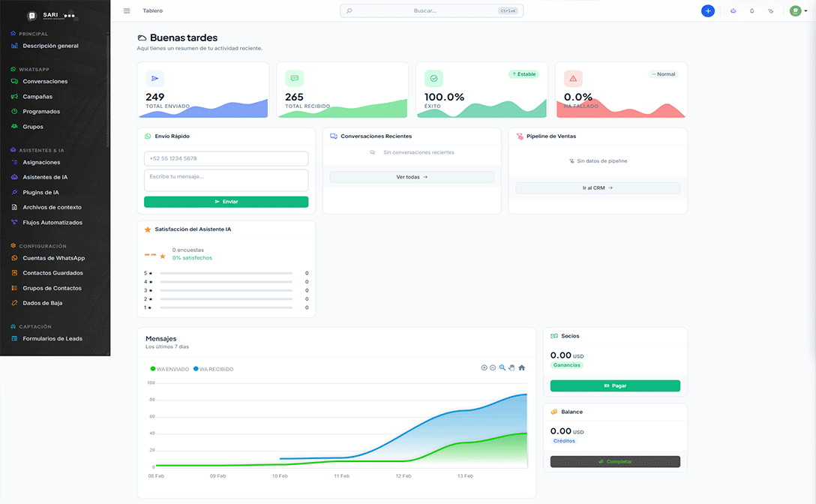This screenshot has width=816, height=504.
Task: Follow the Ver todas conversations link
Action: [x=411, y=176]
